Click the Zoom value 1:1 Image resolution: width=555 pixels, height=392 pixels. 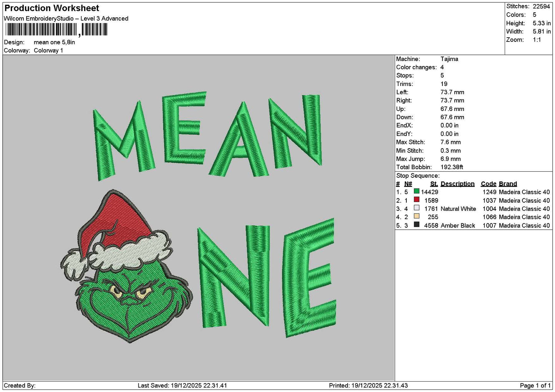pos(537,40)
